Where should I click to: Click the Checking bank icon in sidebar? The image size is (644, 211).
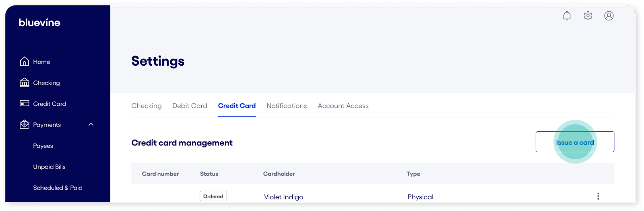[25, 83]
